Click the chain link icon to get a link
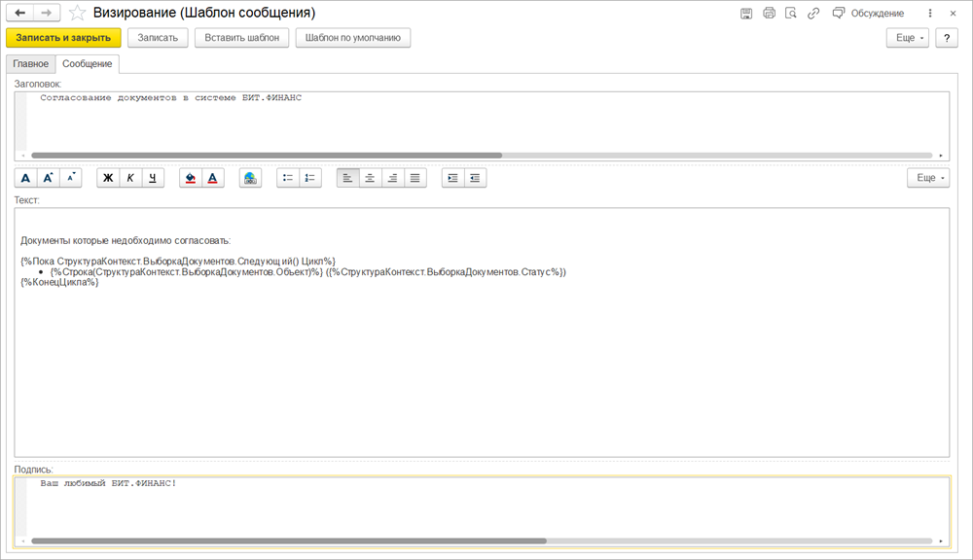The width and height of the screenshot is (973, 560). click(x=812, y=14)
